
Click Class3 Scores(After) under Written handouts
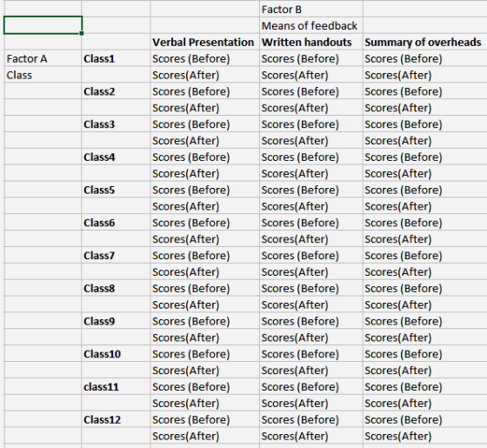point(311,140)
